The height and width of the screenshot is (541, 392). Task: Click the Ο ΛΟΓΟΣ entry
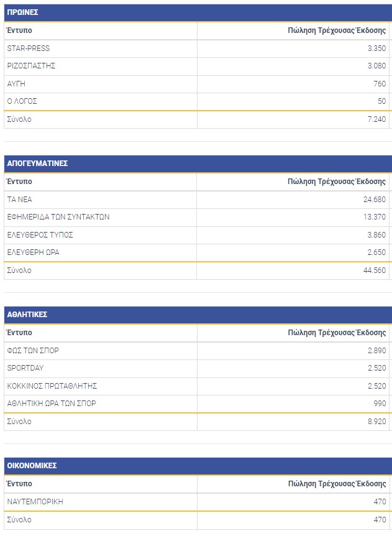(22, 101)
